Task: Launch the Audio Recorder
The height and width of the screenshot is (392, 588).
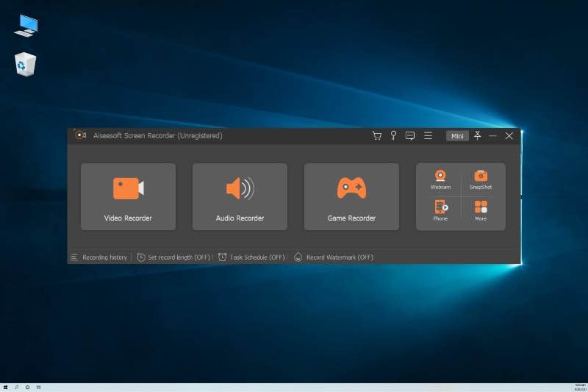Action: point(240,196)
